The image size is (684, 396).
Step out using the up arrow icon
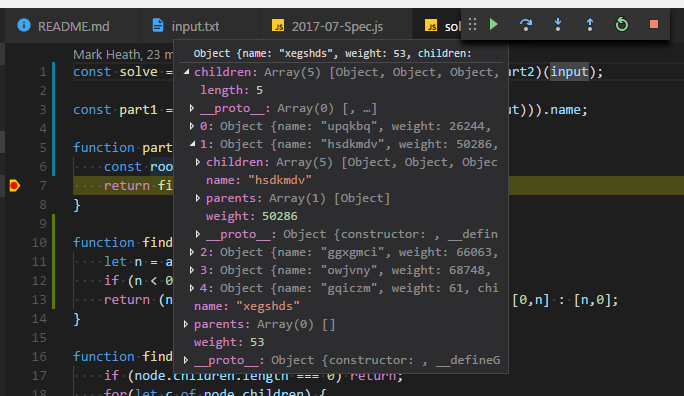(590, 24)
